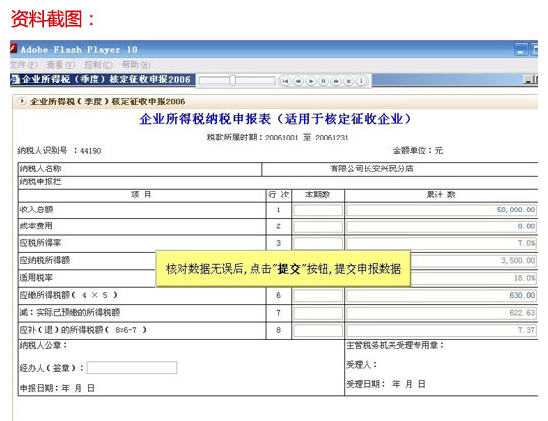Click the 成本费用 row label
Screen dimensions: 548x421
pyautogui.click(x=36, y=226)
